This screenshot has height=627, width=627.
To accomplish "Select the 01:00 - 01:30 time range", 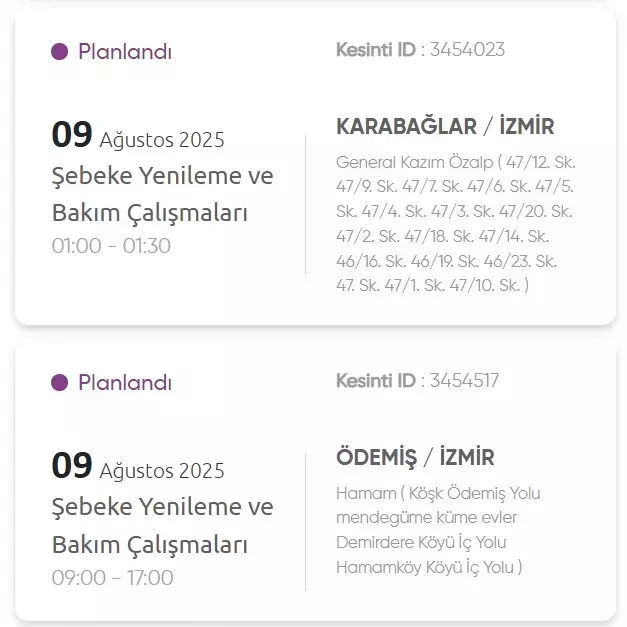I will point(111,246).
